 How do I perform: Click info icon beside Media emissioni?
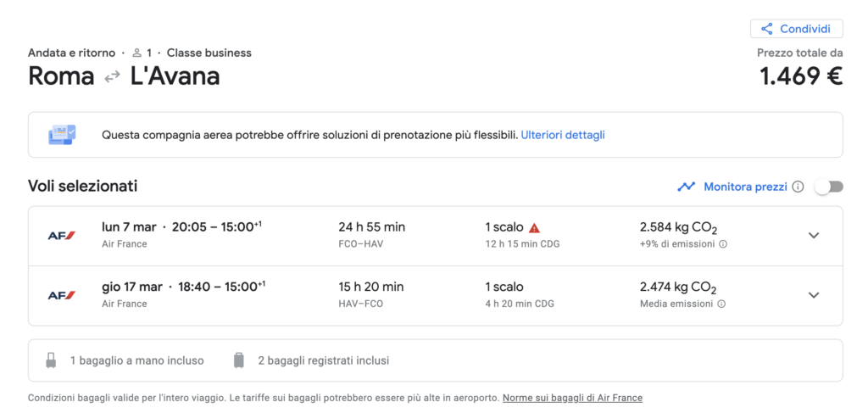[721, 304]
